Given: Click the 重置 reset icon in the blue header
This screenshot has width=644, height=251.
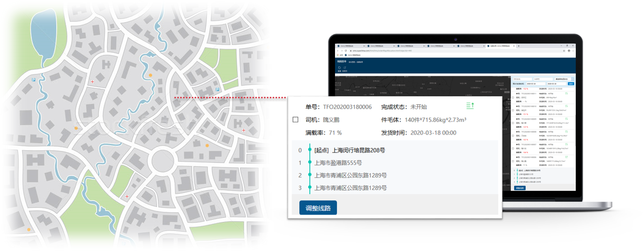Looking at the screenshot, I should pyautogui.click(x=339, y=68).
